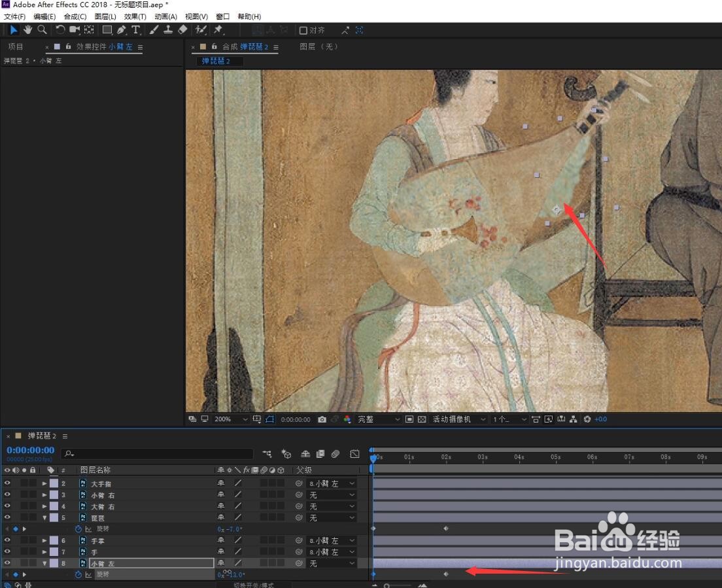The width and height of the screenshot is (722, 588).
Task: Open the 200% magnification dropdown
Action: [231, 419]
